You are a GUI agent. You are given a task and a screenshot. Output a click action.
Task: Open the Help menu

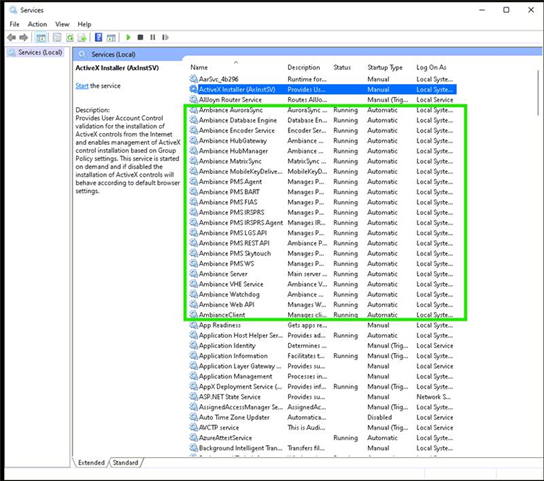pos(84,24)
